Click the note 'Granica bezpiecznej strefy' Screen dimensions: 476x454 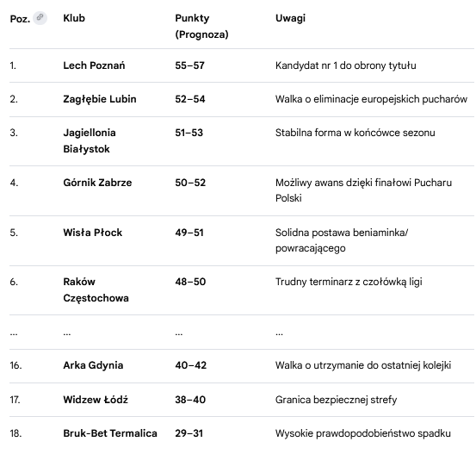(336, 400)
